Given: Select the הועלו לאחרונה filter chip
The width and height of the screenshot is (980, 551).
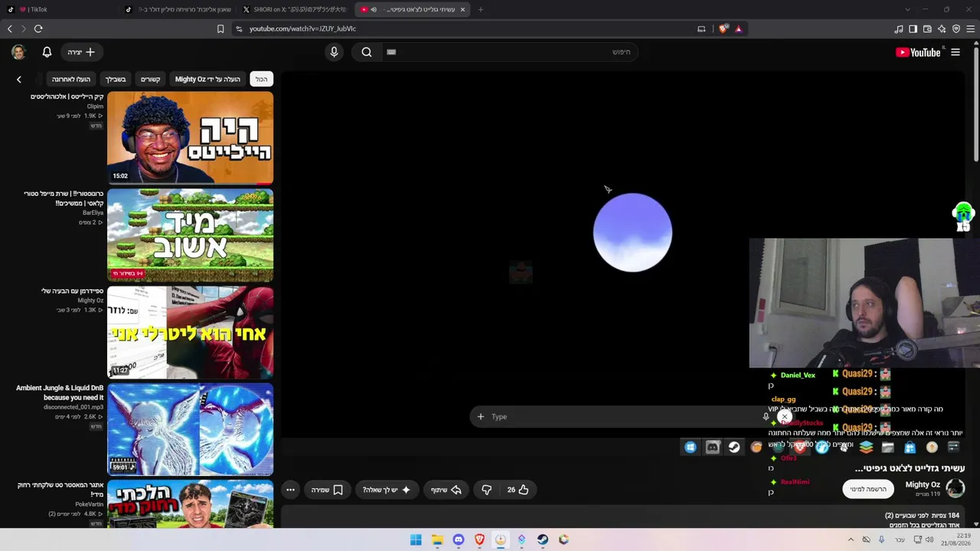Looking at the screenshot, I should [x=71, y=79].
